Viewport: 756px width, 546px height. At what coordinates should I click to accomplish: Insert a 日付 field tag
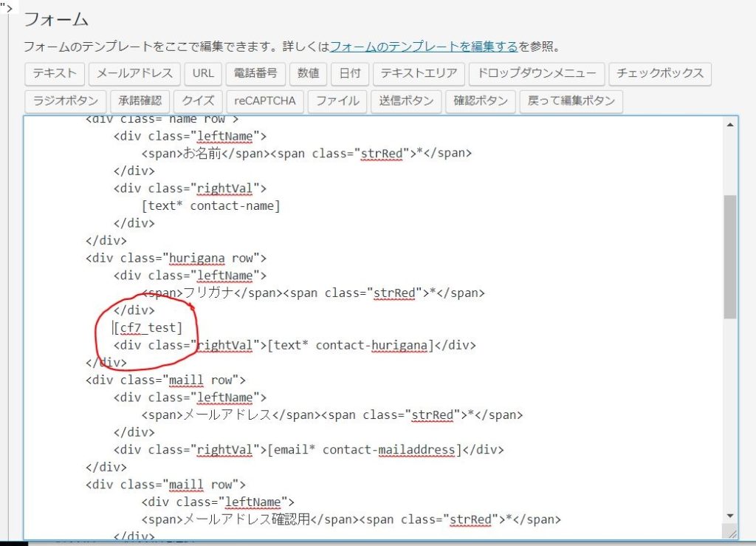click(350, 73)
